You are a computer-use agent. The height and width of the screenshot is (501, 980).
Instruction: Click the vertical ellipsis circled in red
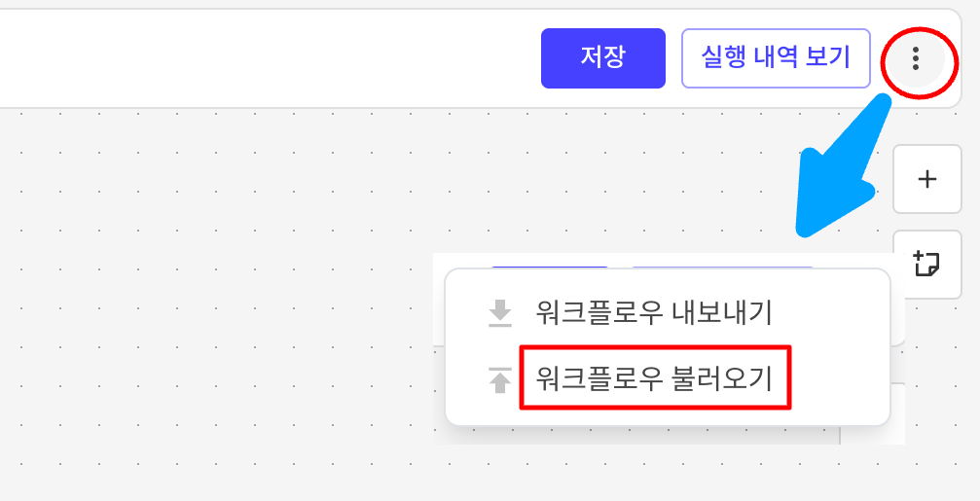click(x=915, y=58)
